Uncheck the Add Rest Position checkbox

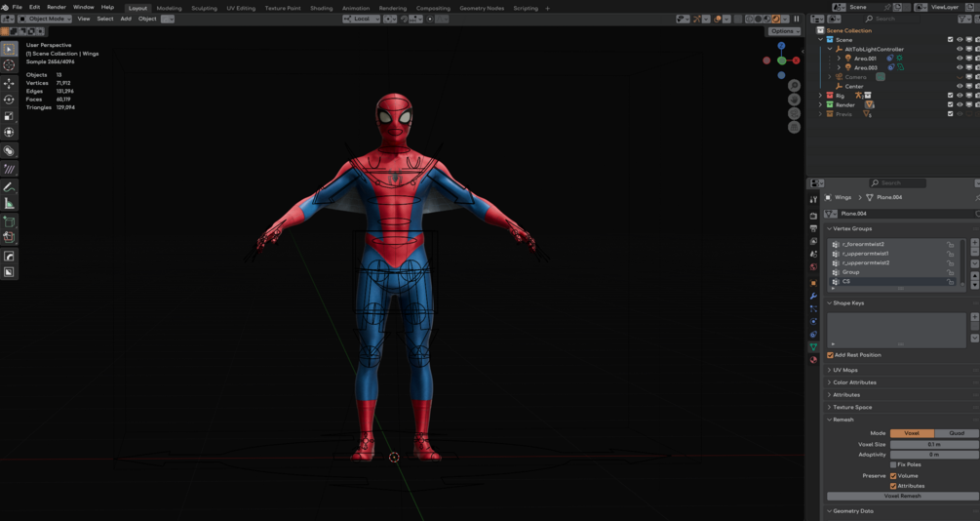pyautogui.click(x=830, y=355)
